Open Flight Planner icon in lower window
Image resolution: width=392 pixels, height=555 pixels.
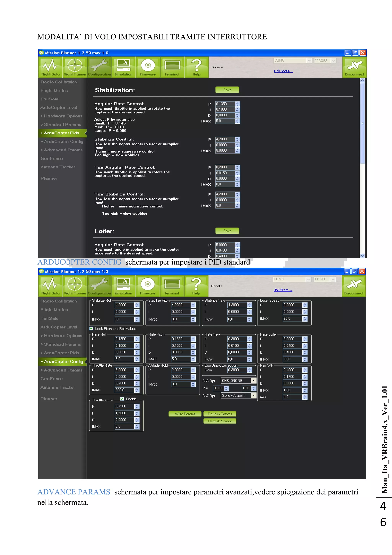pyautogui.click(x=75, y=286)
